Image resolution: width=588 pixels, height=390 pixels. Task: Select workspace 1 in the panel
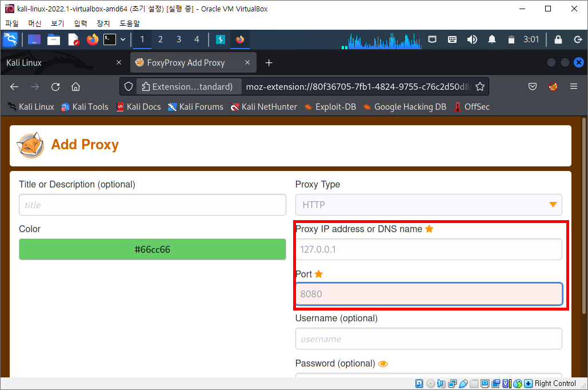click(142, 39)
